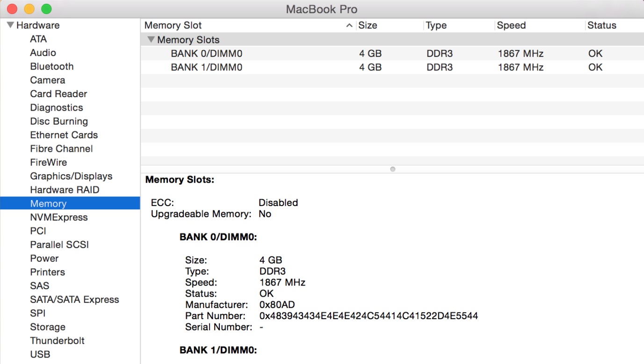Select USB in the sidebar
Viewport: 644px width, 364px height.
(x=40, y=354)
